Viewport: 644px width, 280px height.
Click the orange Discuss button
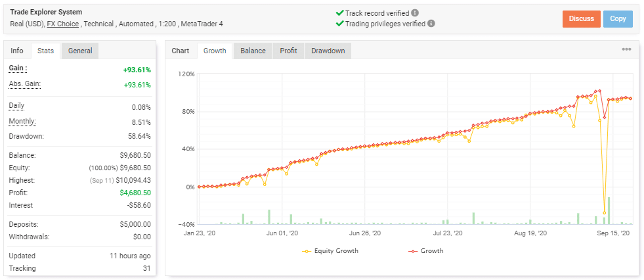coord(582,19)
